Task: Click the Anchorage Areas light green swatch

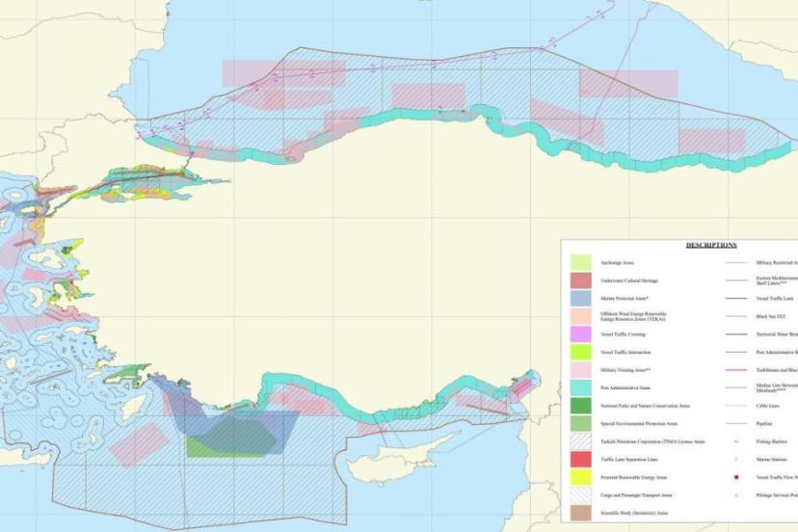Action: [580, 262]
